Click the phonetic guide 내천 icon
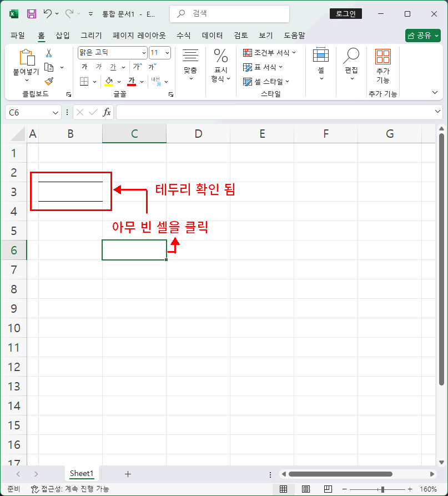This screenshot has width=448, height=496. [x=156, y=82]
